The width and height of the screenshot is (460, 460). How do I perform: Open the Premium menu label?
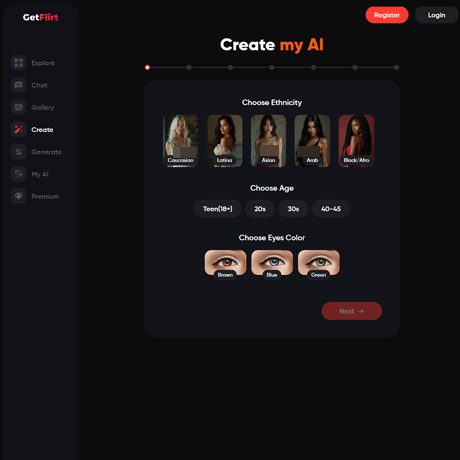coord(45,197)
